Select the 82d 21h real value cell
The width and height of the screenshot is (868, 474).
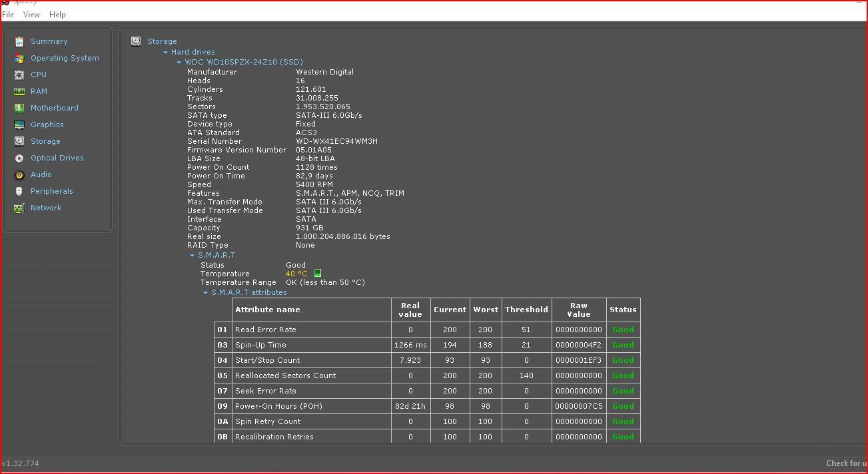tap(410, 406)
